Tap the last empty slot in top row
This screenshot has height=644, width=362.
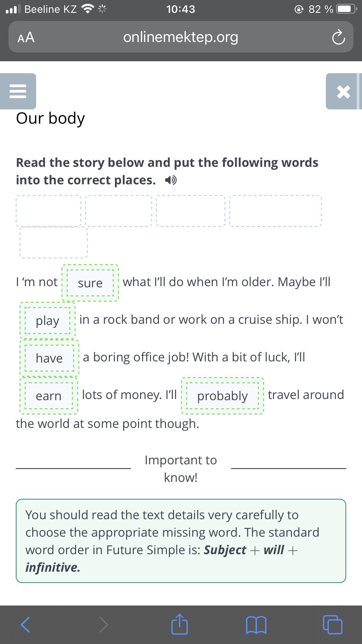click(x=275, y=211)
